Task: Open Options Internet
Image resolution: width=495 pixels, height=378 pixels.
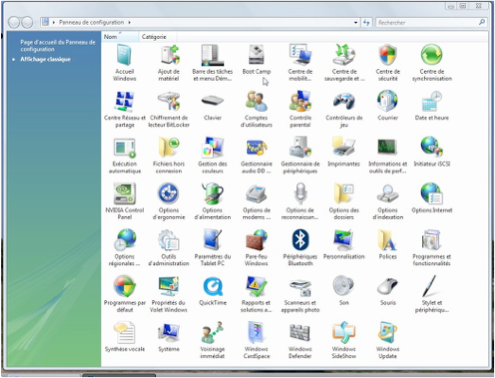Action: (x=432, y=198)
